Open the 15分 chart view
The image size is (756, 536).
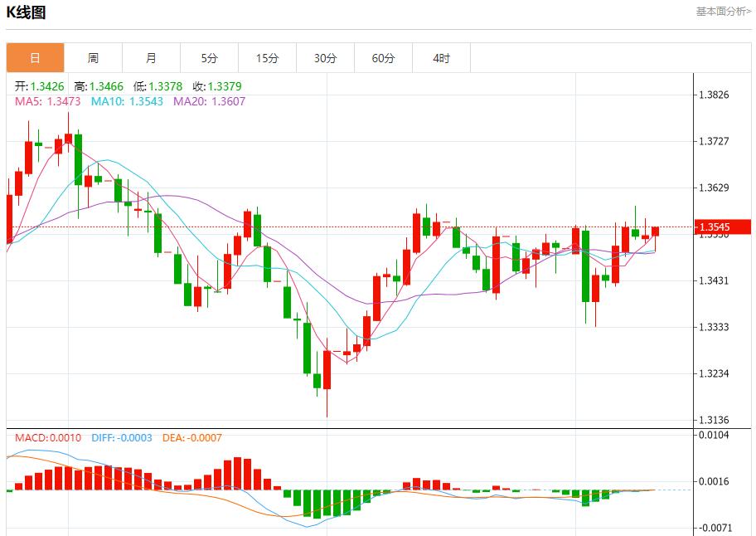pos(267,57)
